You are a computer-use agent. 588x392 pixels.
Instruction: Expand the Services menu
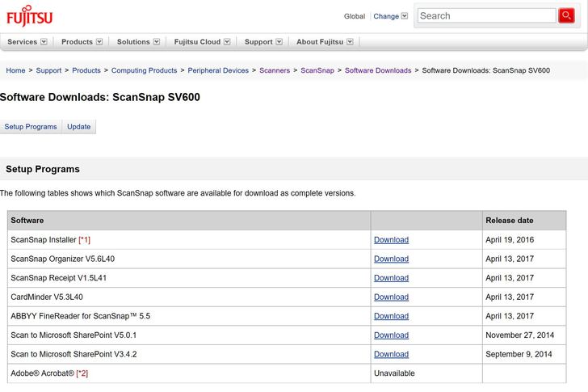[x=27, y=42]
